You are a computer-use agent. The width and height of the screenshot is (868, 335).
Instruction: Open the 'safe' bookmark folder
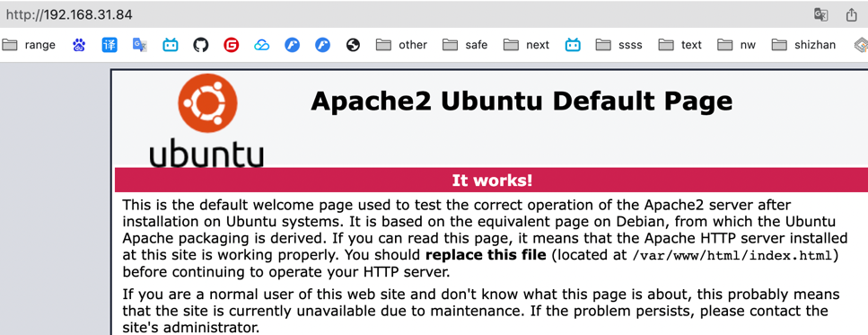click(x=465, y=45)
